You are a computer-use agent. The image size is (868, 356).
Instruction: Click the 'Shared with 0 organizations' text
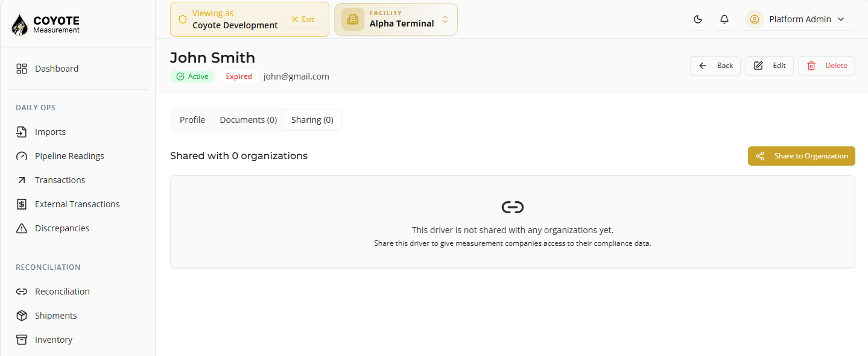click(x=239, y=156)
